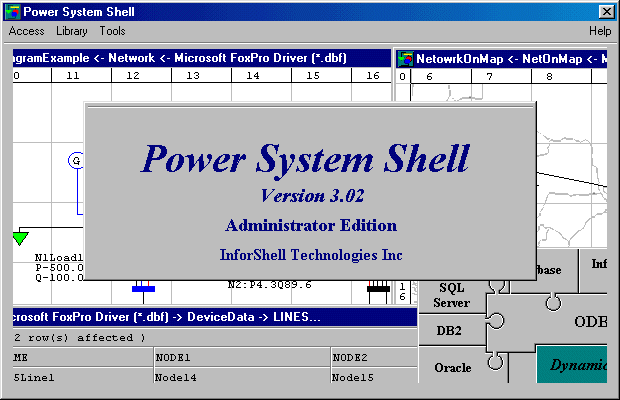620x400 pixels.
Task: Click column 12 ruler header in diagram
Action: pos(142,75)
